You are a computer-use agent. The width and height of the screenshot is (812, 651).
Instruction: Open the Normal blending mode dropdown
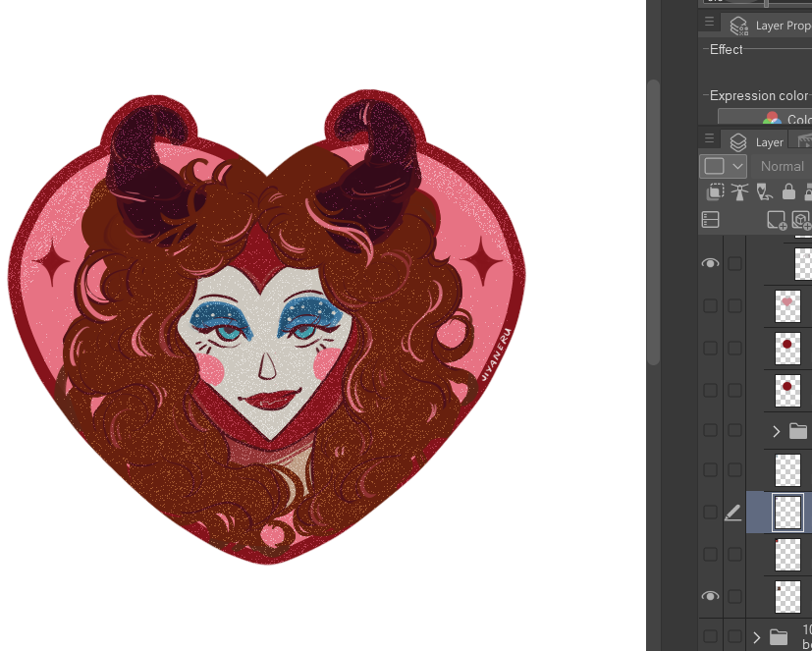coord(782,166)
